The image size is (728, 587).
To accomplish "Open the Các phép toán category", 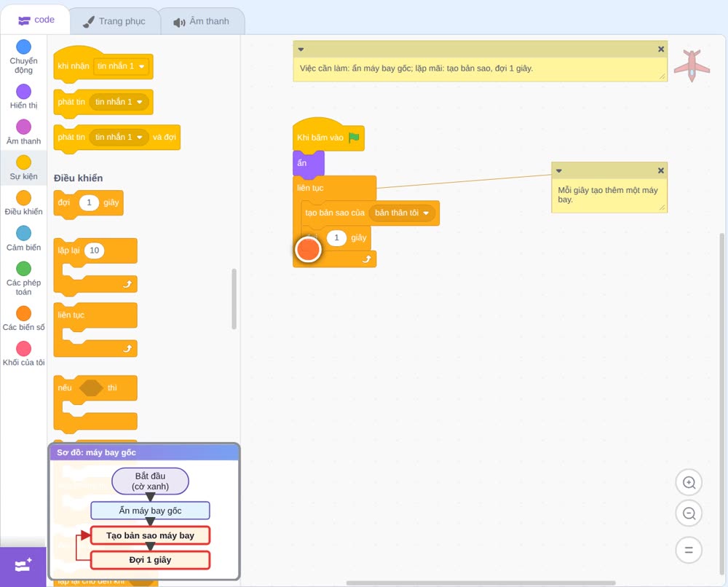I will [x=23, y=279].
